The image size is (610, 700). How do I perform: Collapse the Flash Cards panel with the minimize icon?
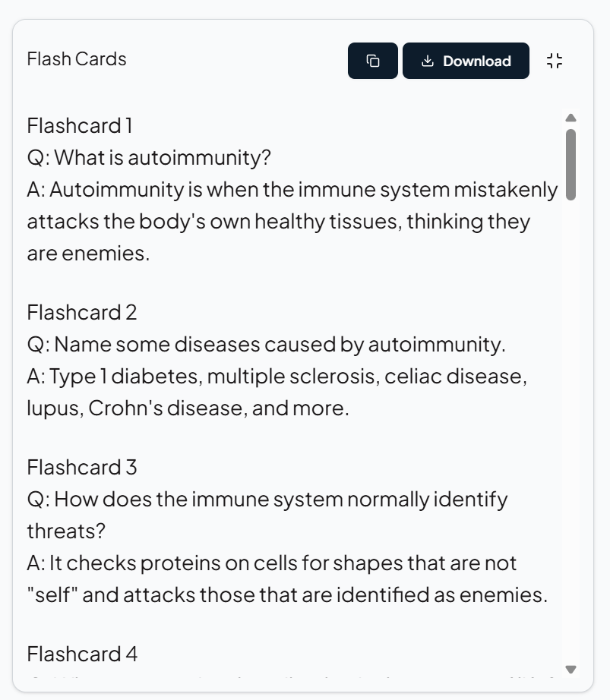tap(555, 61)
